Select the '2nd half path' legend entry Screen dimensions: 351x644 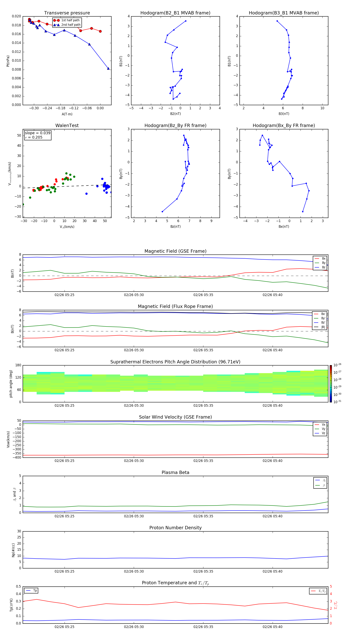(x=67, y=25)
